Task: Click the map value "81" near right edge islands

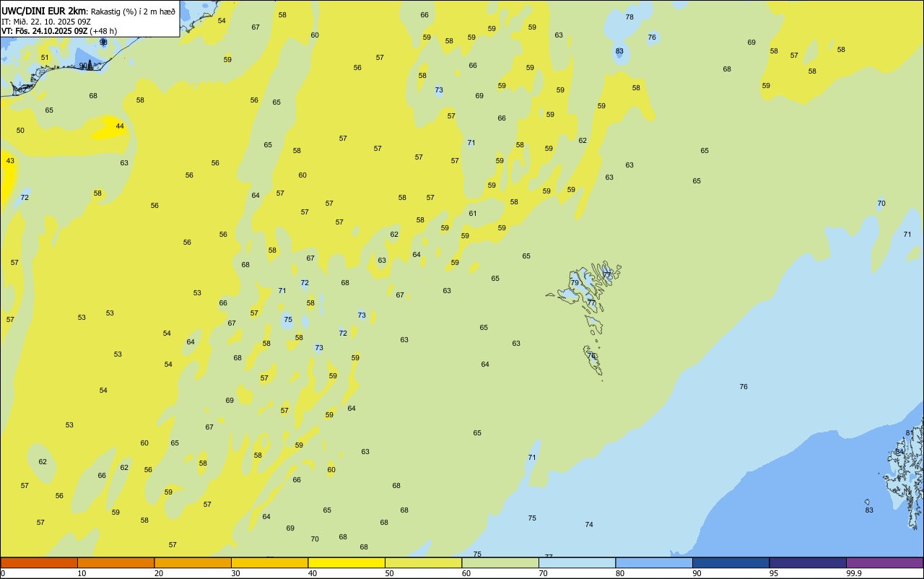Action: point(910,433)
